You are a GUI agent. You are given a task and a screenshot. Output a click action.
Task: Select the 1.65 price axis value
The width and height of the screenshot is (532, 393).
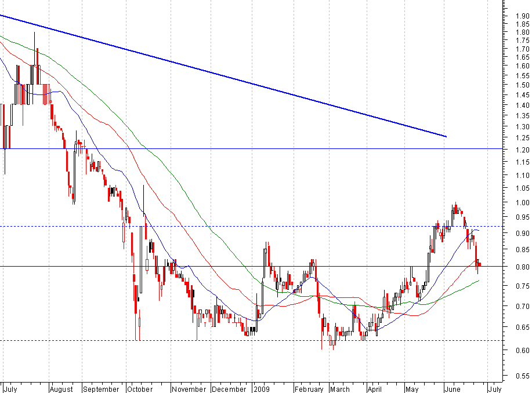point(523,57)
